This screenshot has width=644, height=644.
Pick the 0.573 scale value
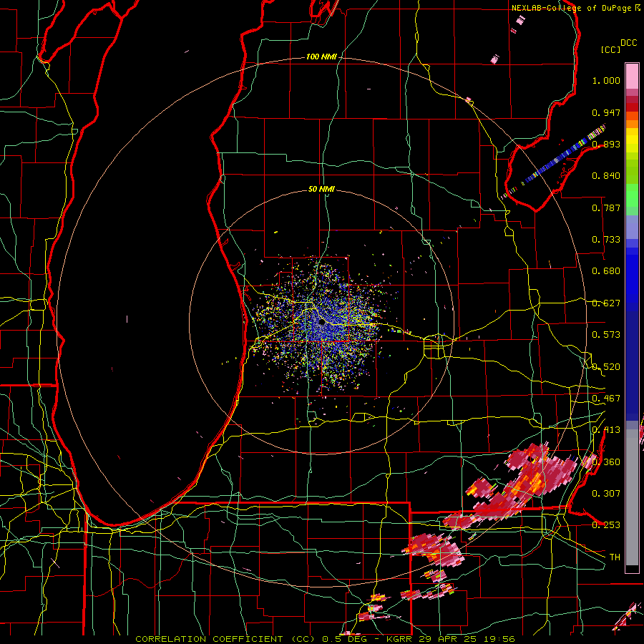(606, 335)
